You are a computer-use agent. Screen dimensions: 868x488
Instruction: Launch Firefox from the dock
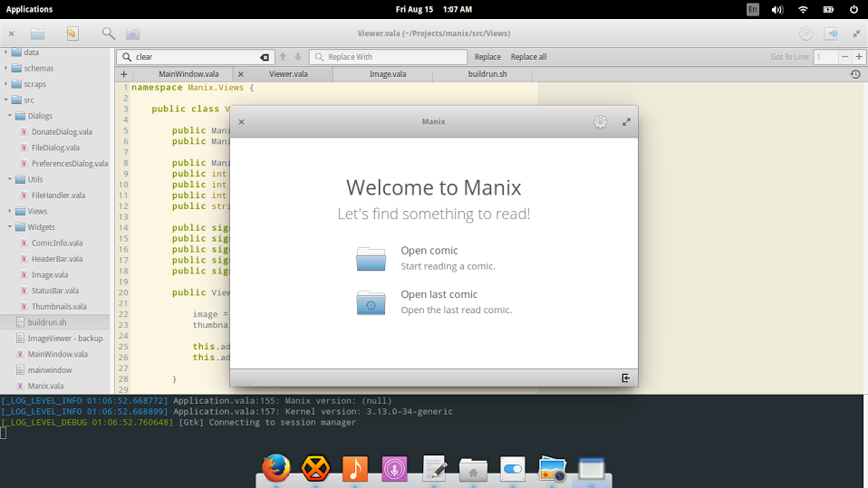coord(276,468)
